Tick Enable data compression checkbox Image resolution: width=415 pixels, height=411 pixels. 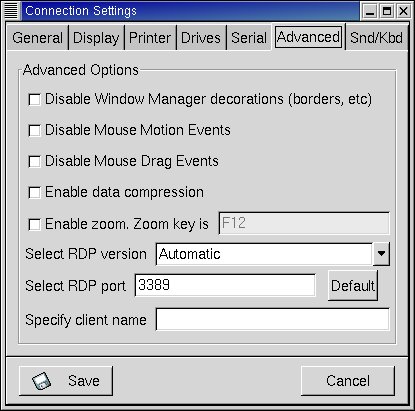[34, 192]
